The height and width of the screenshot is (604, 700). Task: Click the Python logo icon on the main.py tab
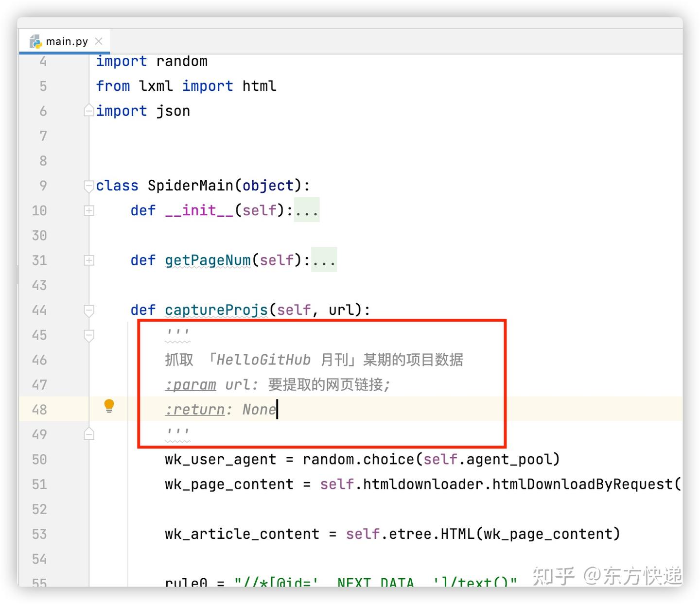(35, 41)
